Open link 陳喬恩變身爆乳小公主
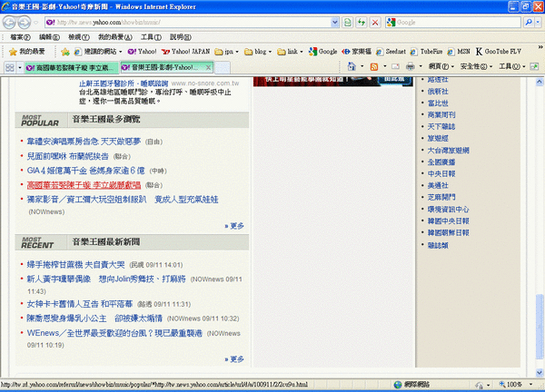545x392 pixels. [94, 318]
